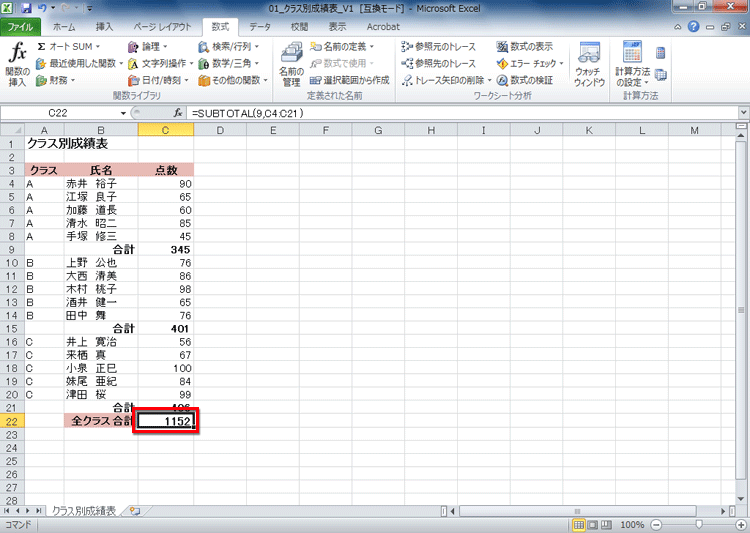Screen dimensions: 750x533
Task: Click the 全クラス 合計 label cell
Action: point(101,421)
